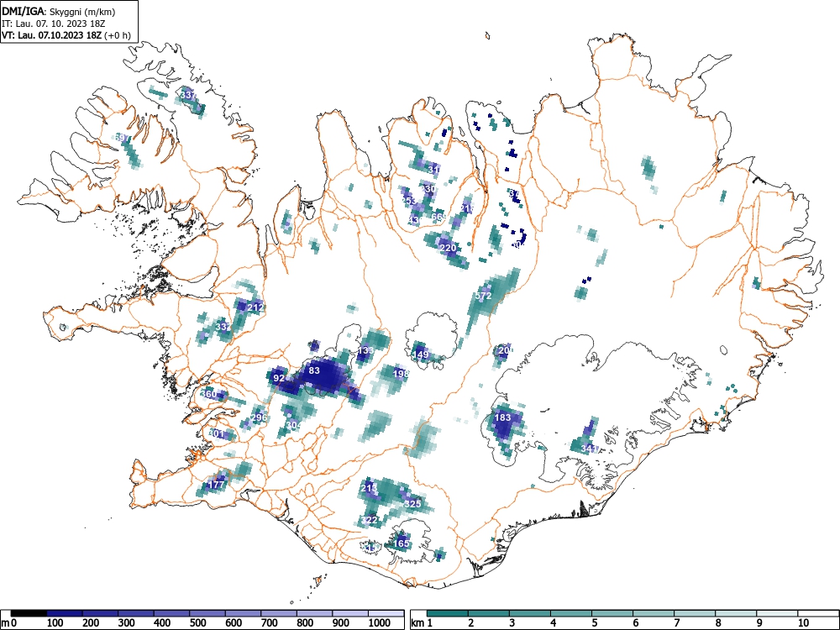Click the 'DMI/IGA: Skyggni (m/km)' title

point(59,11)
